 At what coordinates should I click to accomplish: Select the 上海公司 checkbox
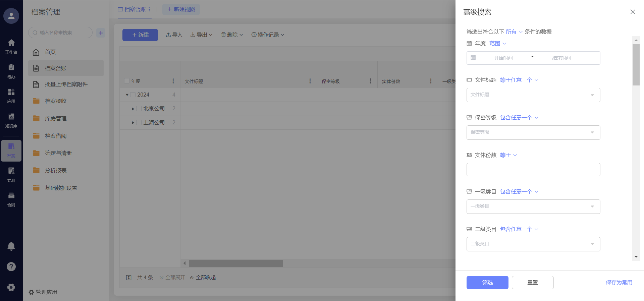pos(139,123)
